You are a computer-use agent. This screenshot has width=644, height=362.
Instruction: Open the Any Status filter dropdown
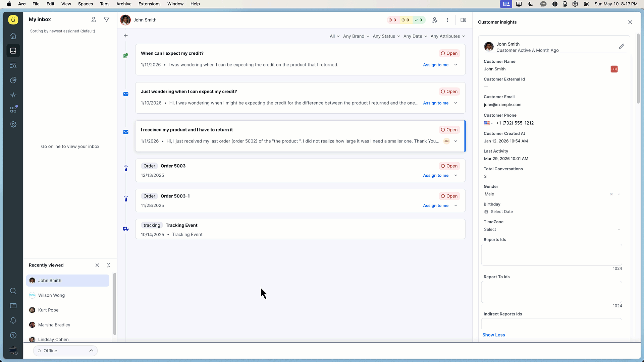(x=386, y=36)
